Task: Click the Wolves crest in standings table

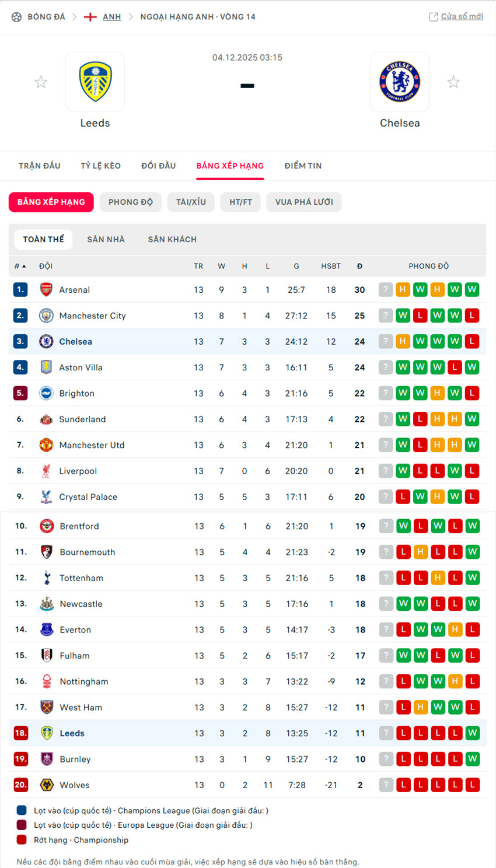Action: 47,785
